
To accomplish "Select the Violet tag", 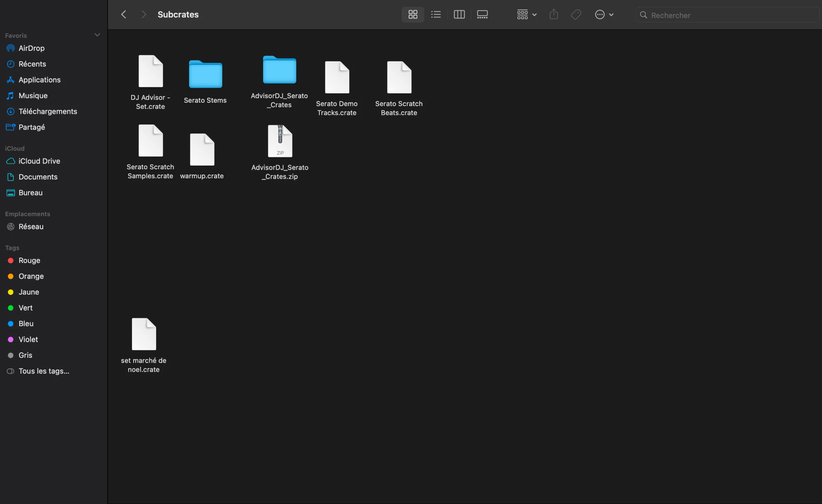I will point(28,340).
